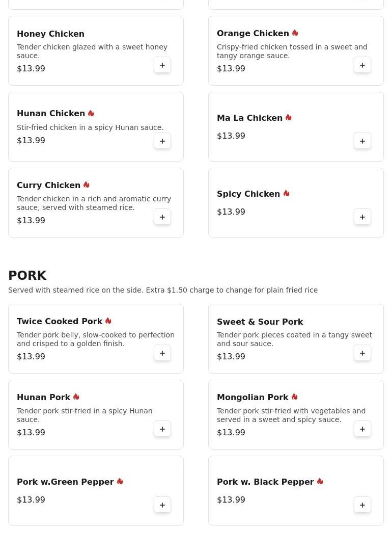This screenshot has width=392, height=552.
Task: Click plus icon for Hunan Chicken
Action: pos(162,141)
